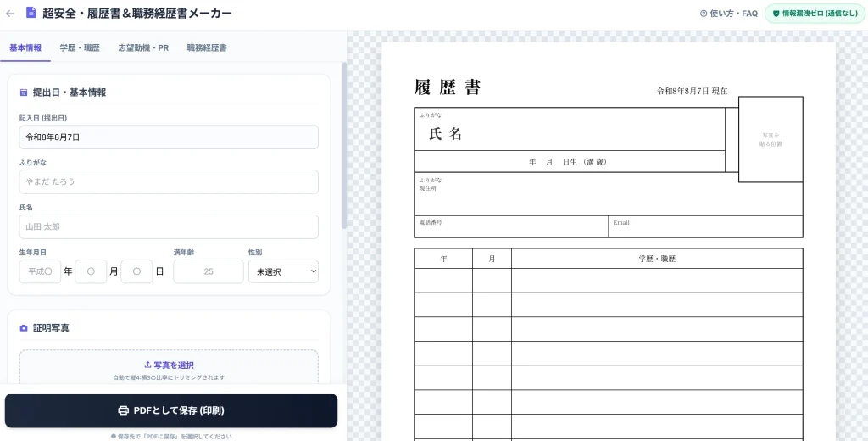This screenshot has width=868, height=441.
Task: Click the calendar icon beside 提出日・基本情報
Action: (24, 92)
